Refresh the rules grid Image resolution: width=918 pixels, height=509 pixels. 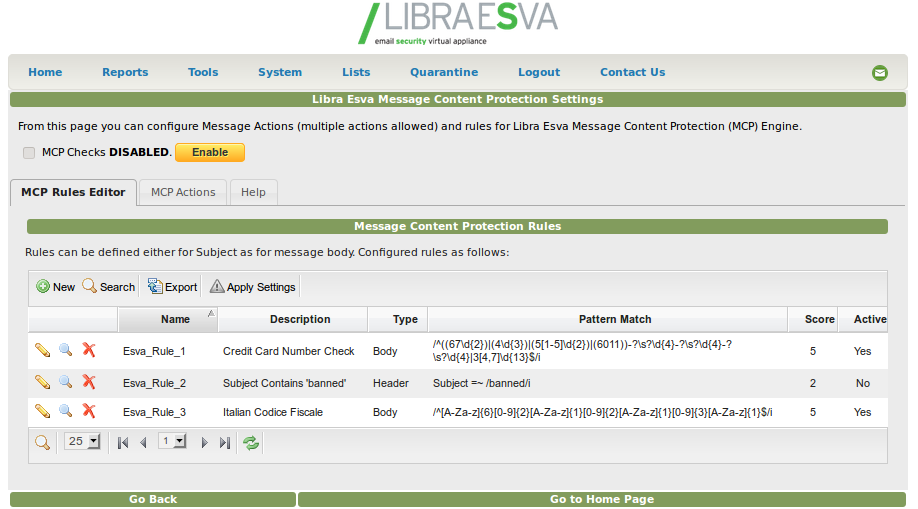pyautogui.click(x=251, y=443)
